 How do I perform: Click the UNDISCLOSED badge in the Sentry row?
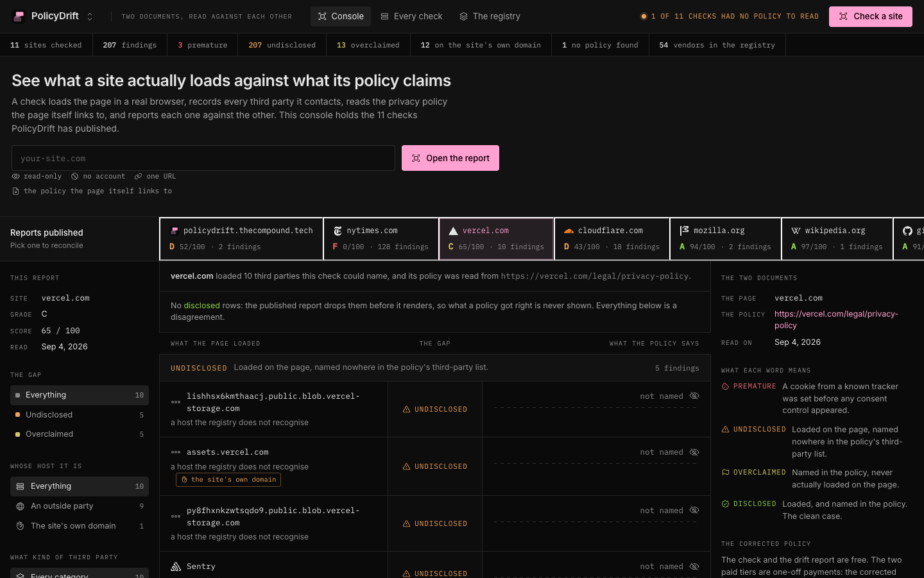(435, 574)
